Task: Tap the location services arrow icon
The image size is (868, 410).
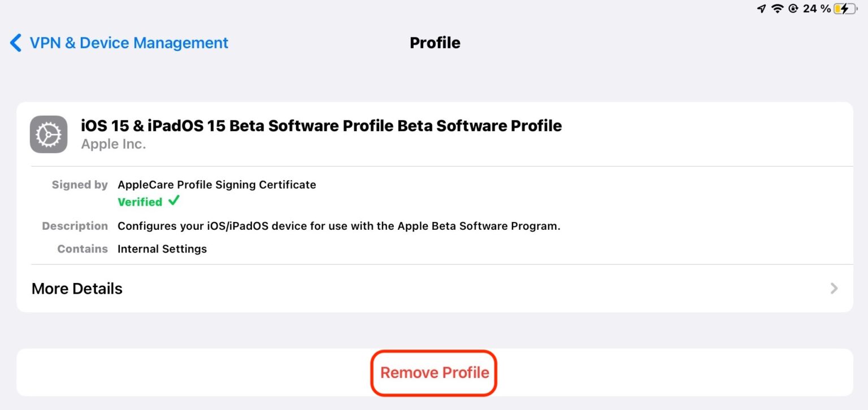Action: [762, 8]
